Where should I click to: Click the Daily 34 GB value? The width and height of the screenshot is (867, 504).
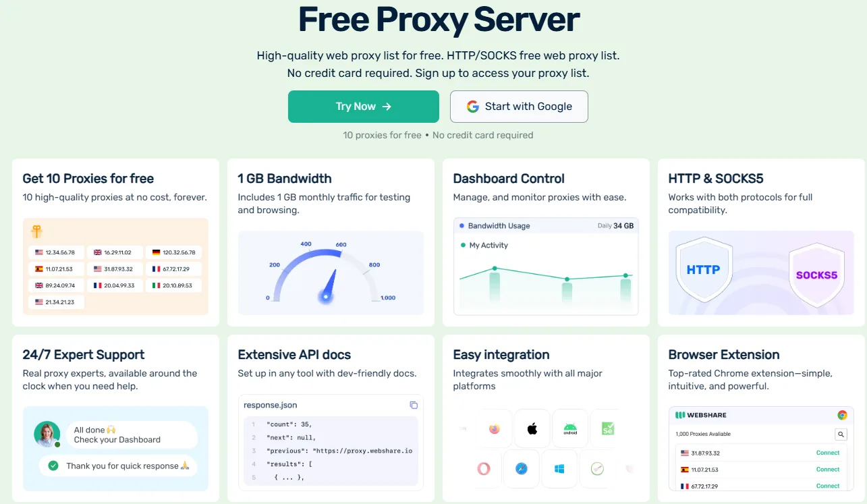tap(615, 226)
